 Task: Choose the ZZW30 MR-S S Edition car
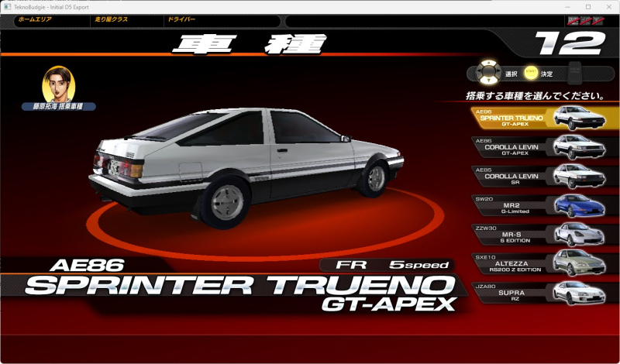pyautogui.click(x=546, y=235)
